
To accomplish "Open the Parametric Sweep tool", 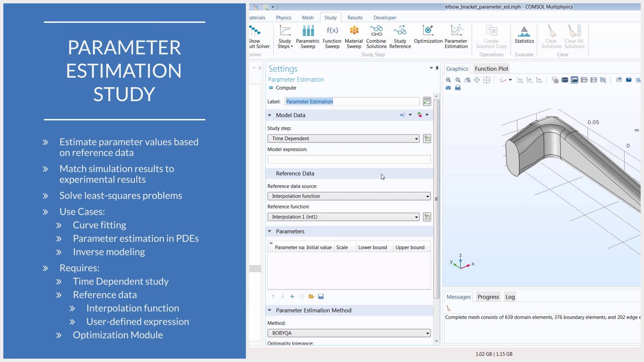I will click(x=307, y=36).
